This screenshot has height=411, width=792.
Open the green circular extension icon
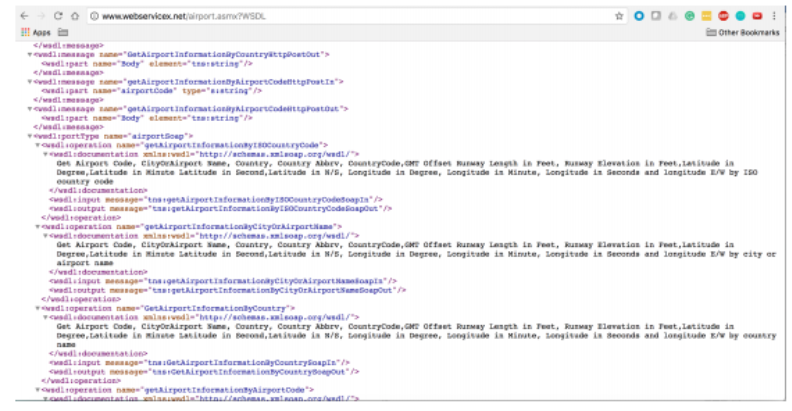point(689,16)
